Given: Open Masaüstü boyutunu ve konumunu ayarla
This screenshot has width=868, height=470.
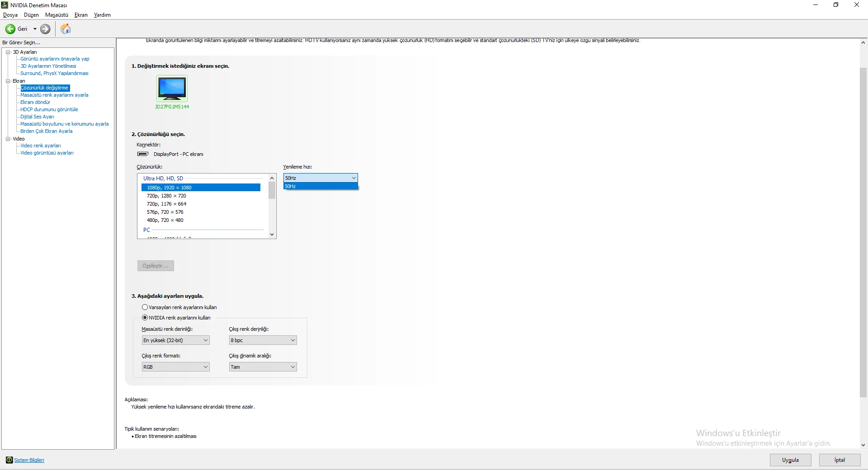Looking at the screenshot, I should (65, 124).
